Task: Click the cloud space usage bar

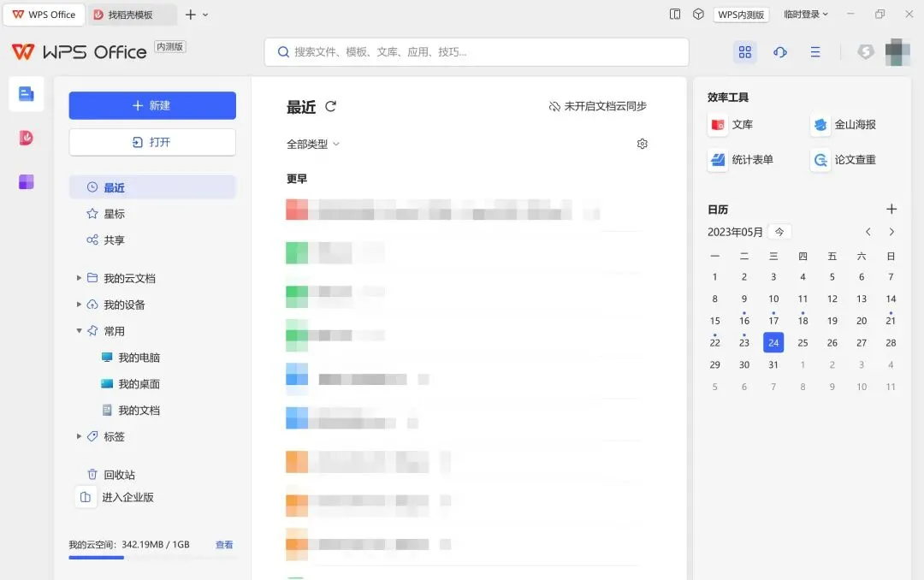Action: [152, 558]
